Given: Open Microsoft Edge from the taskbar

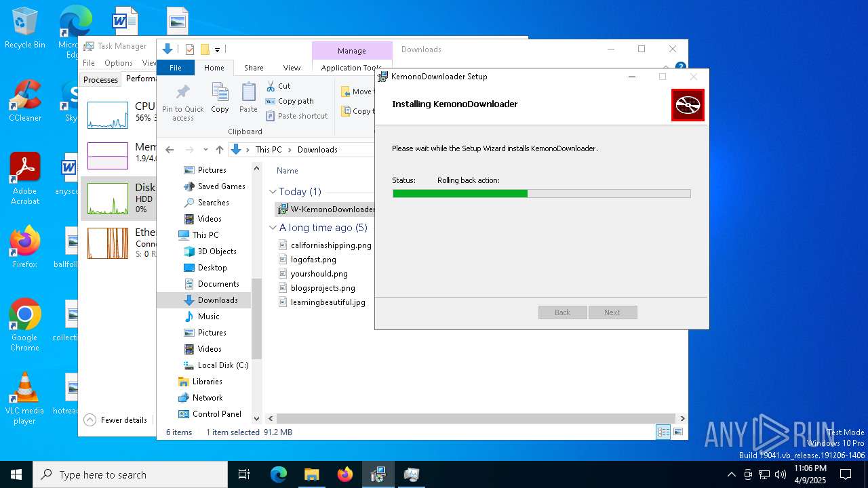Looking at the screenshot, I should coord(279,474).
